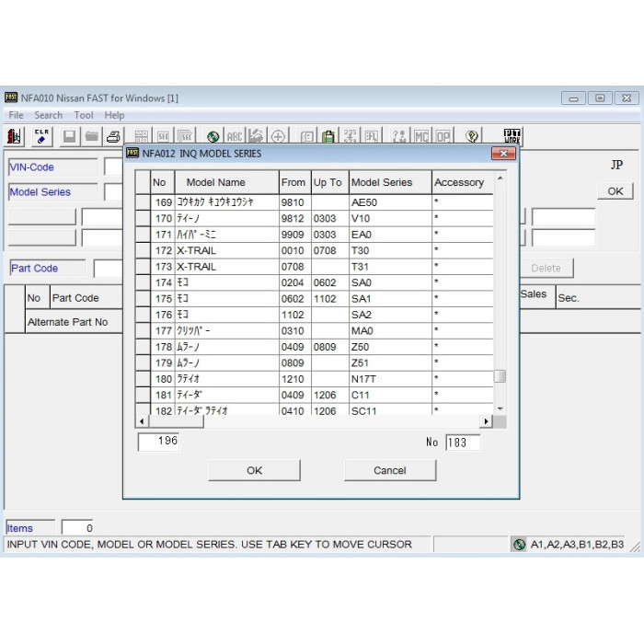This screenshot has height=644, width=644.
Task: Click the Model Name column header
Action: 226,182
